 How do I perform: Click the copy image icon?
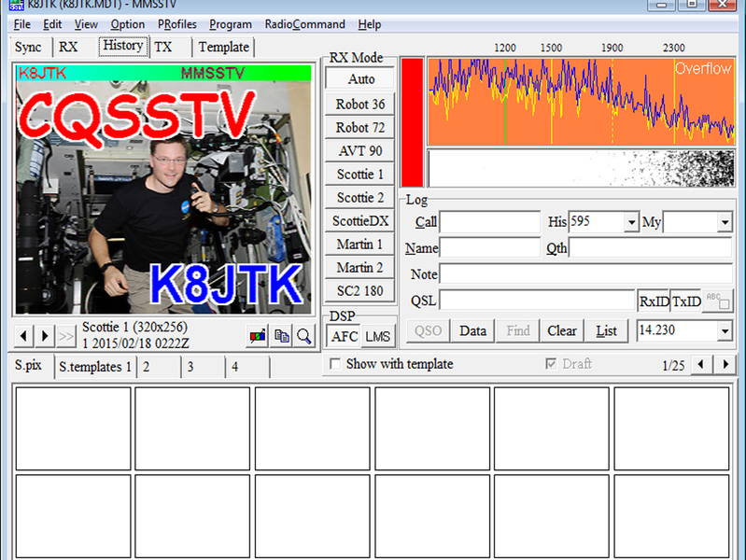tap(281, 336)
